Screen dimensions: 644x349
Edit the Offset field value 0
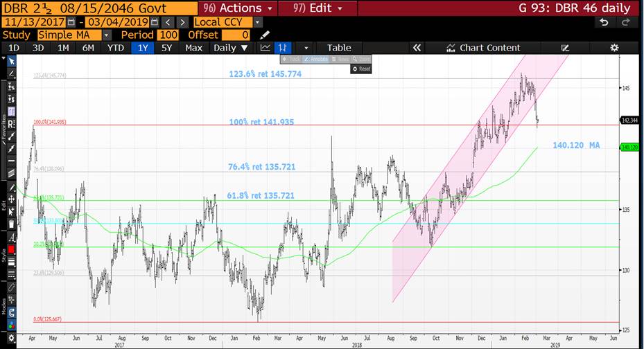236,35
